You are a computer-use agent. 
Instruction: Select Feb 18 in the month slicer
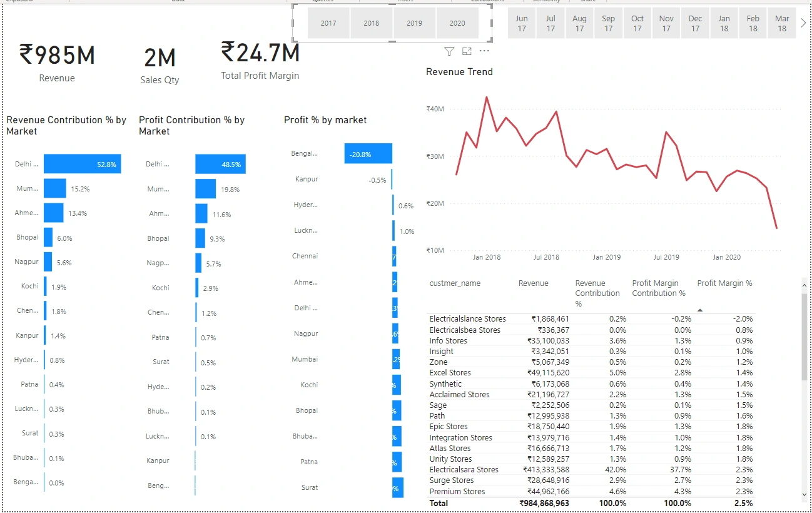point(753,23)
